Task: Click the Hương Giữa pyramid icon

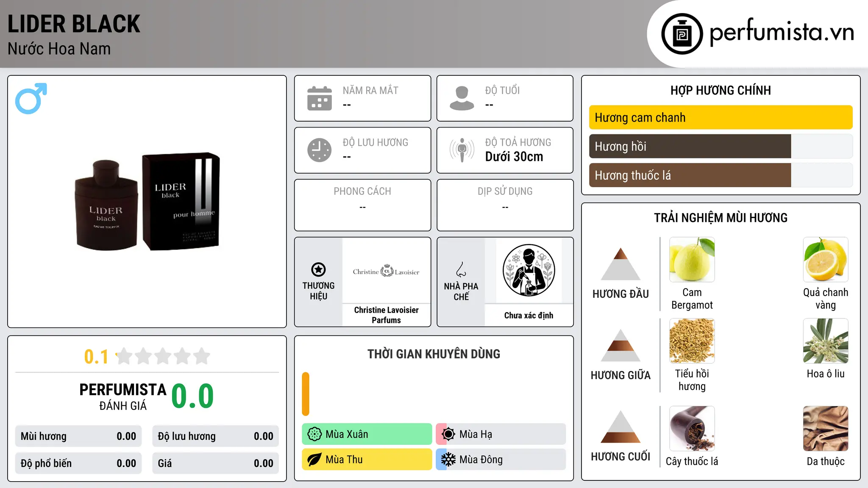Action: tap(620, 345)
